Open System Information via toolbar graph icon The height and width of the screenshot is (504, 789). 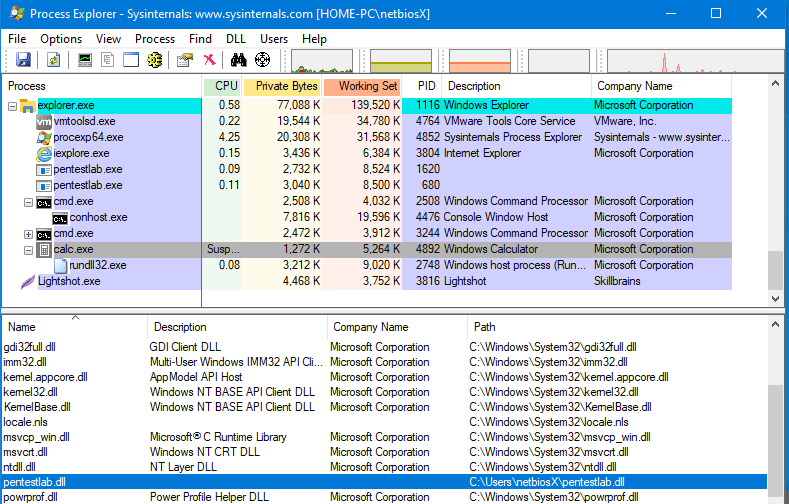point(85,60)
